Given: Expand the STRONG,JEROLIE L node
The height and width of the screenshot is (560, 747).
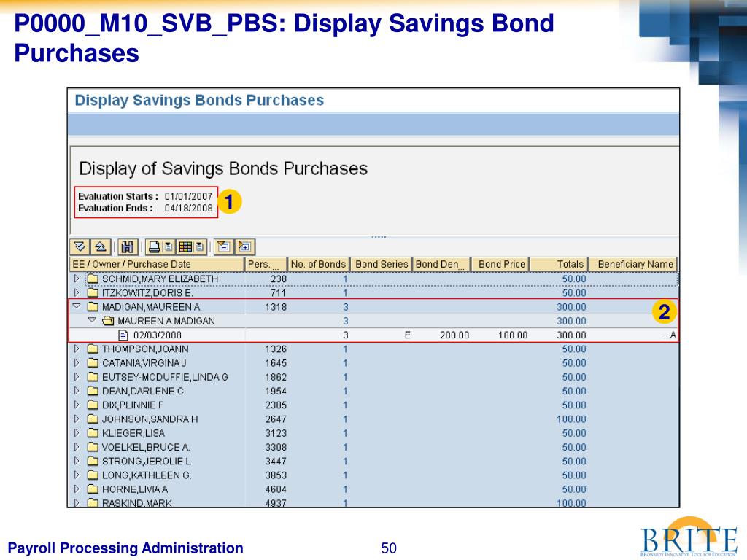Looking at the screenshot, I should click(76, 462).
